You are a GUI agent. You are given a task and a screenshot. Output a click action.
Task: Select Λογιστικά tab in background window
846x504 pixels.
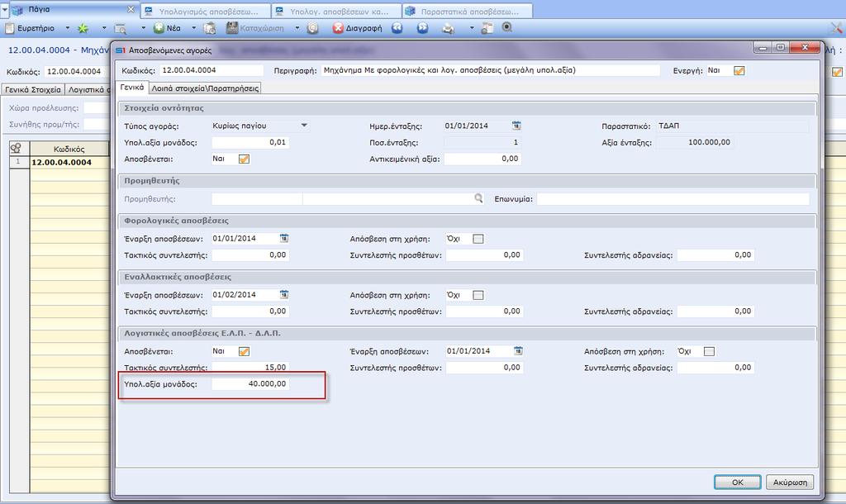86,89
